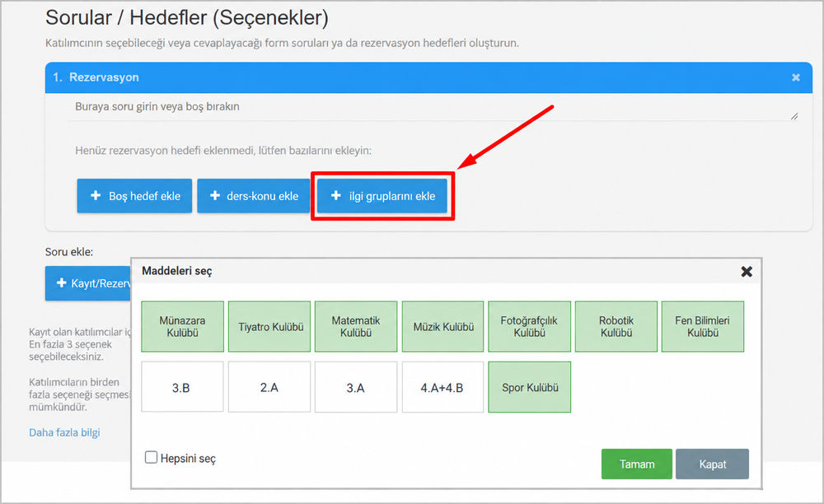This screenshot has width=824, height=504.
Task: Deselect the Fotoğrafçılık Kulübü tile
Action: (529, 327)
